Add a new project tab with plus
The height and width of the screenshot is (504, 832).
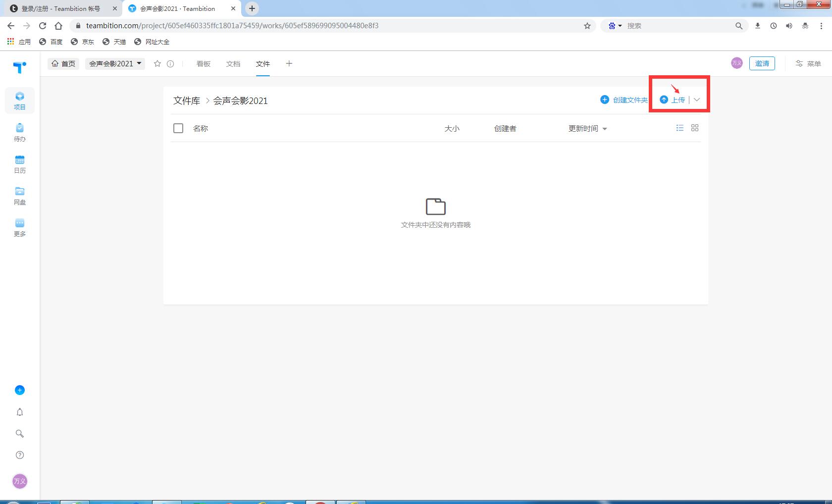pos(289,63)
